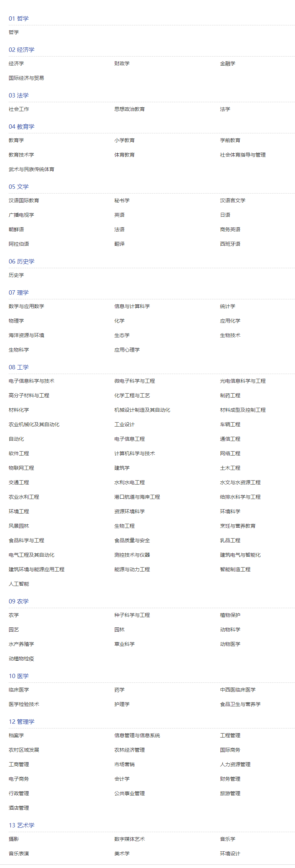
Task: Click 计算机科学与技术 major
Action: coord(134,453)
